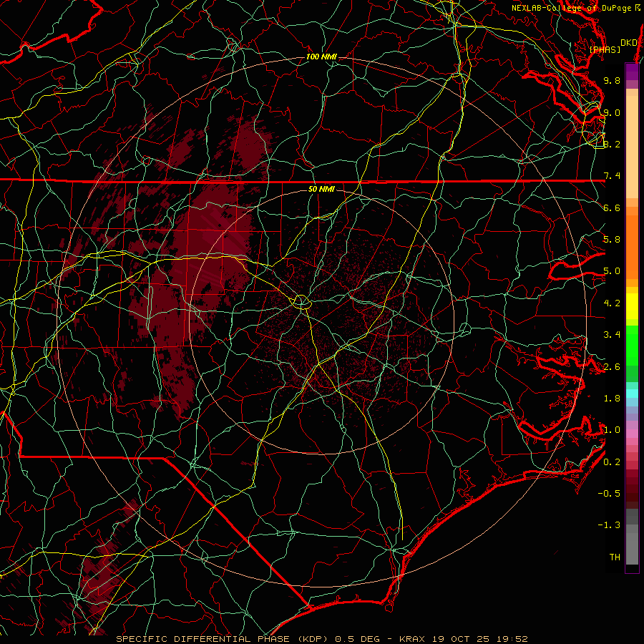
Task: Click the 4.2 legend value
Action: coord(612,303)
